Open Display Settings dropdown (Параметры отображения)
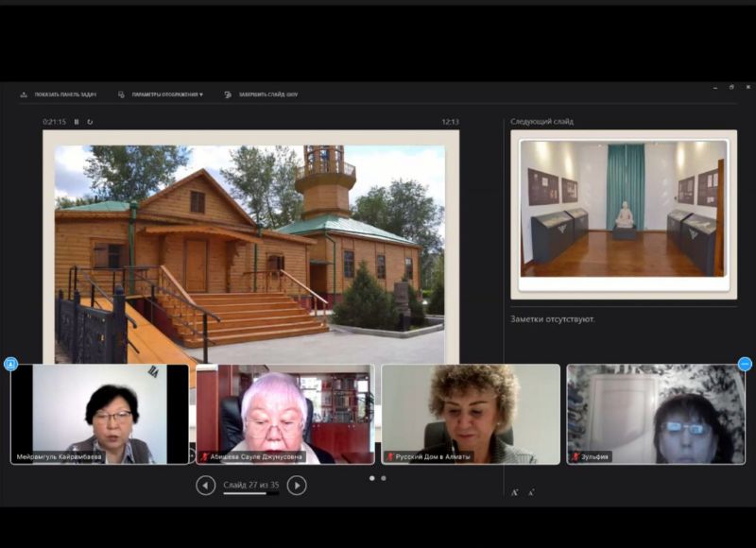This screenshot has height=548, width=756. pos(161,94)
